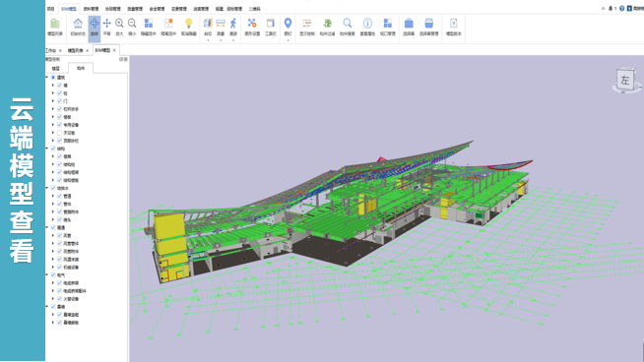Collapse the 给排水 (plumbing) tree group arrow

tap(47, 188)
